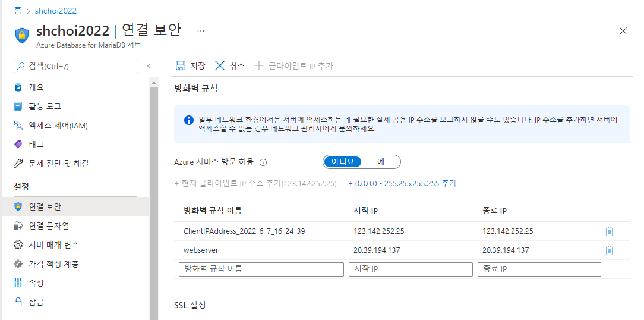Click the 잠금 padlock icon
The height and width of the screenshot is (320, 644).
tap(18, 302)
